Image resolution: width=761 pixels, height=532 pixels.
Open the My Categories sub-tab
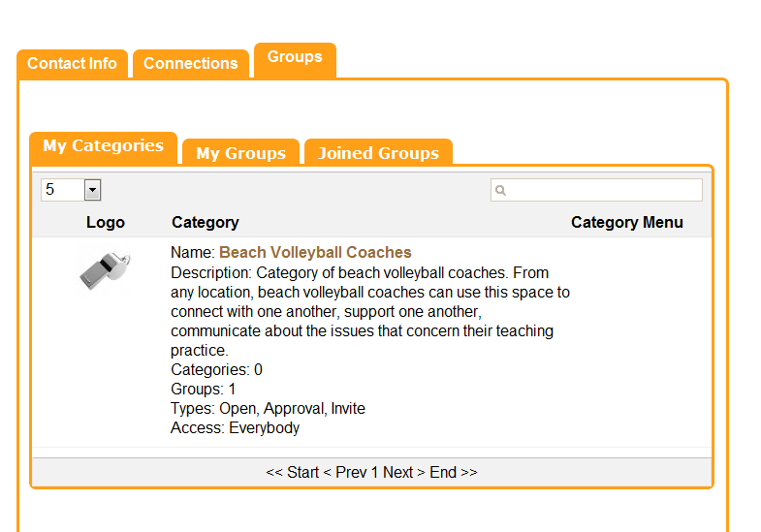104,147
